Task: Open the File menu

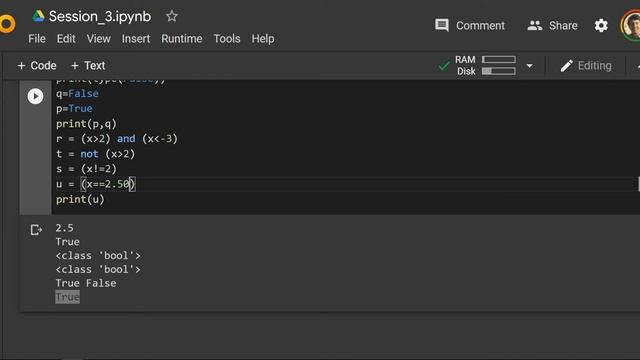Action: coord(37,39)
